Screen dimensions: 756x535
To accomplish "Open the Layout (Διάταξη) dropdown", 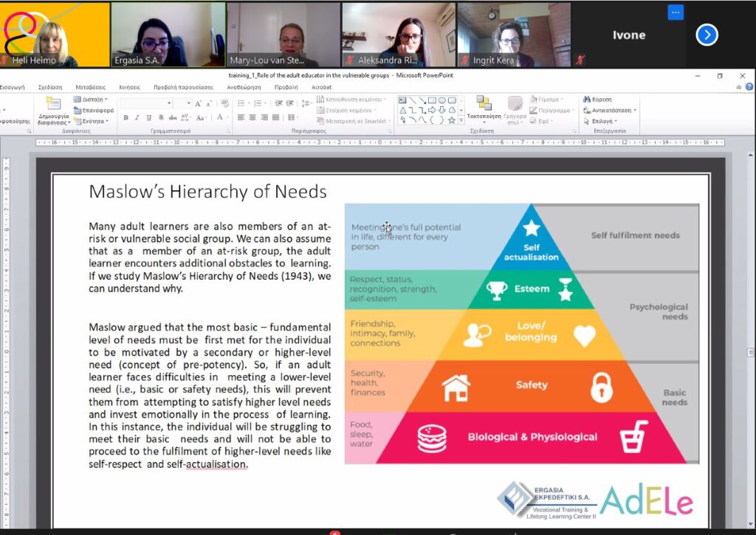I will pos(91,100).
